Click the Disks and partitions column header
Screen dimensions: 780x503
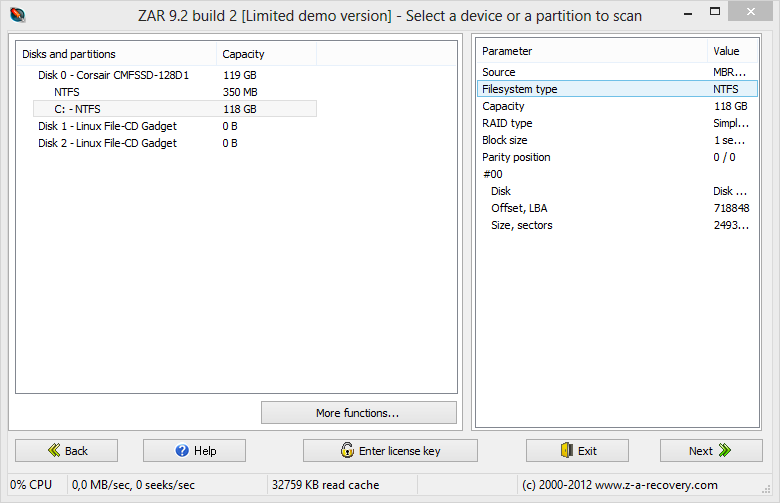[117, 54]
